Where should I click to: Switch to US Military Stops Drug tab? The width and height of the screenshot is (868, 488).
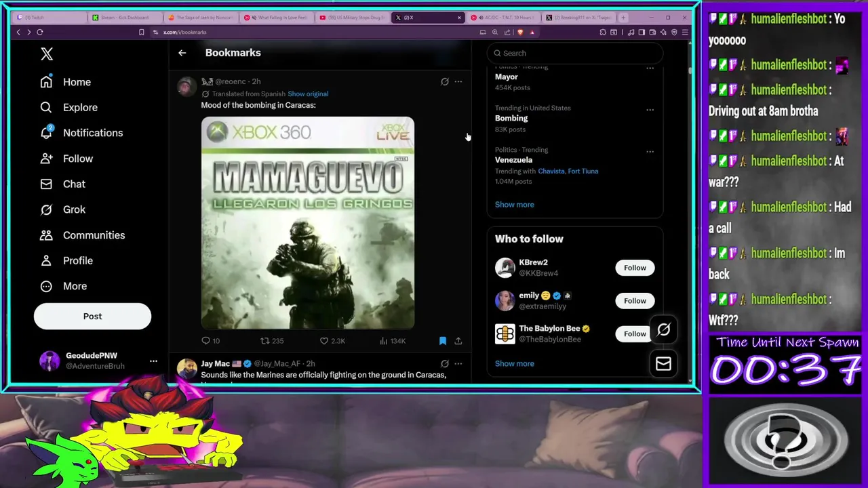(x=353, y=18)
